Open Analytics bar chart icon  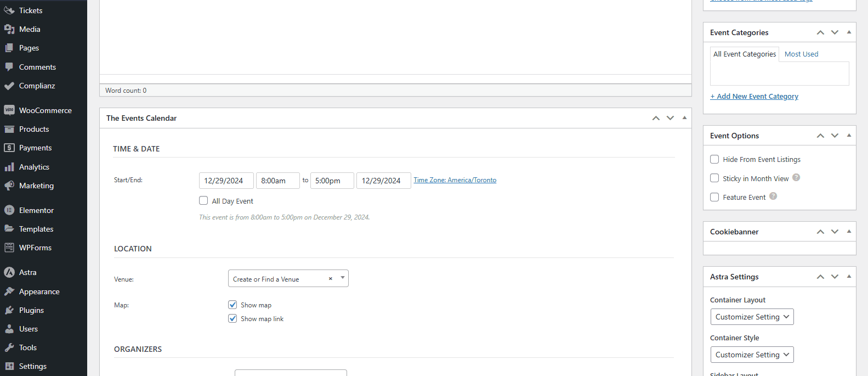pos(9,167)
